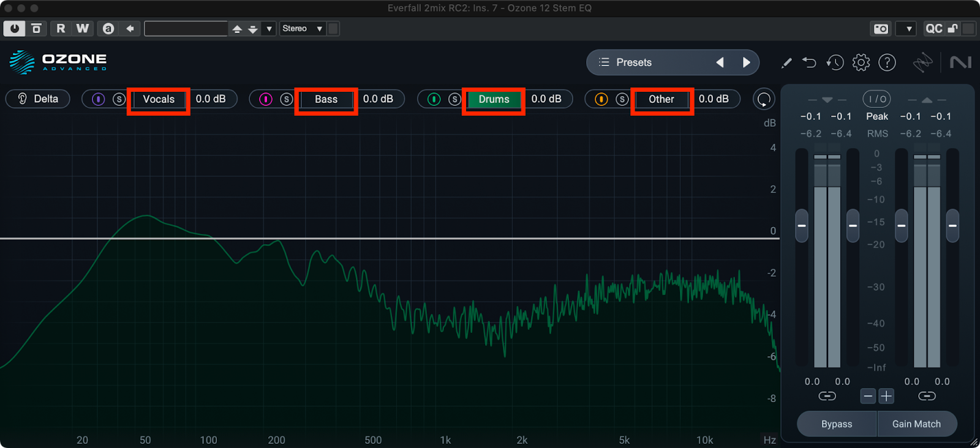Toggle the Vocals stem power button
Image resolution: width=980 pixels, height=448 pixels.
point(98,99)
